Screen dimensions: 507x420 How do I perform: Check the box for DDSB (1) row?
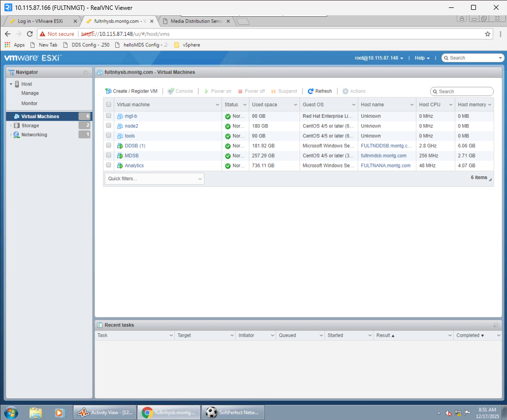(x=108, y=145)
